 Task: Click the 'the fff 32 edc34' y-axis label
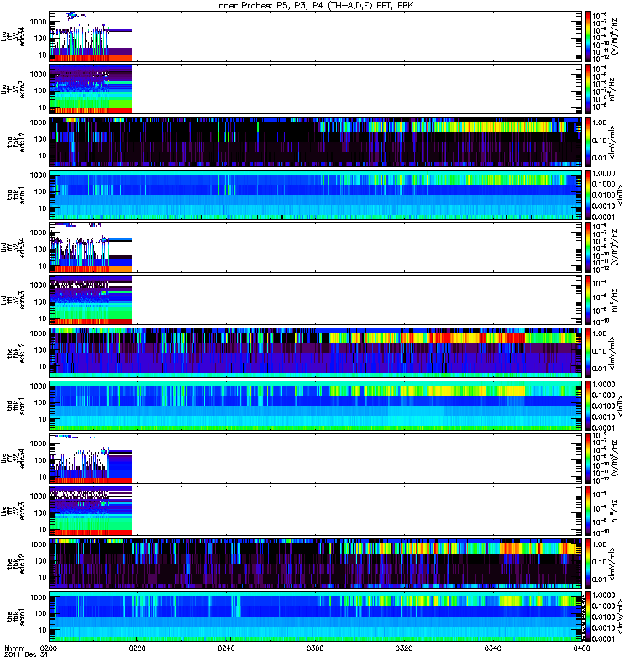[13, 458]
